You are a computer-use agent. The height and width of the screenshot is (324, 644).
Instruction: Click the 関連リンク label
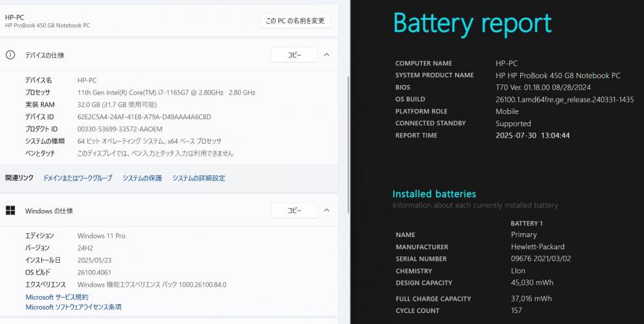click(x=19, y=178)
